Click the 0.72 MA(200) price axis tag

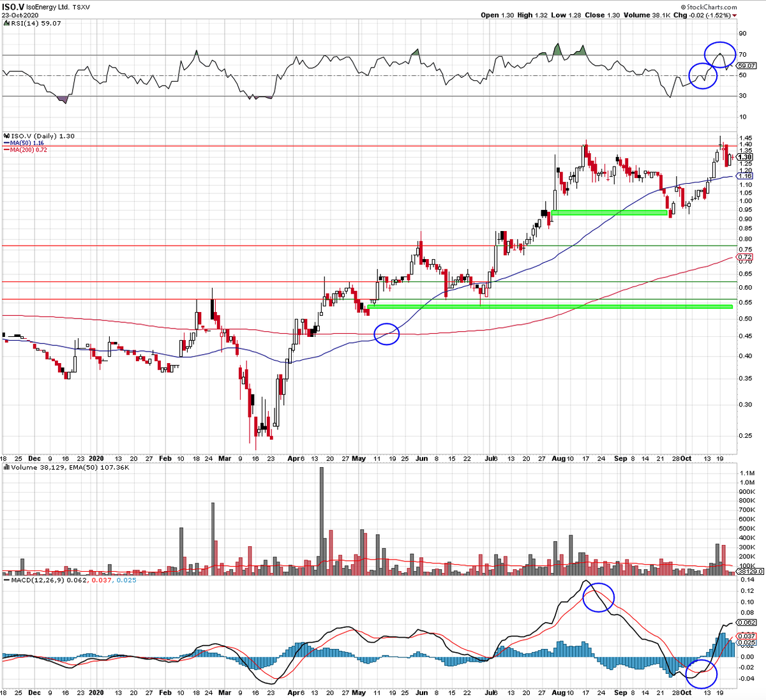tap(746, 257)
